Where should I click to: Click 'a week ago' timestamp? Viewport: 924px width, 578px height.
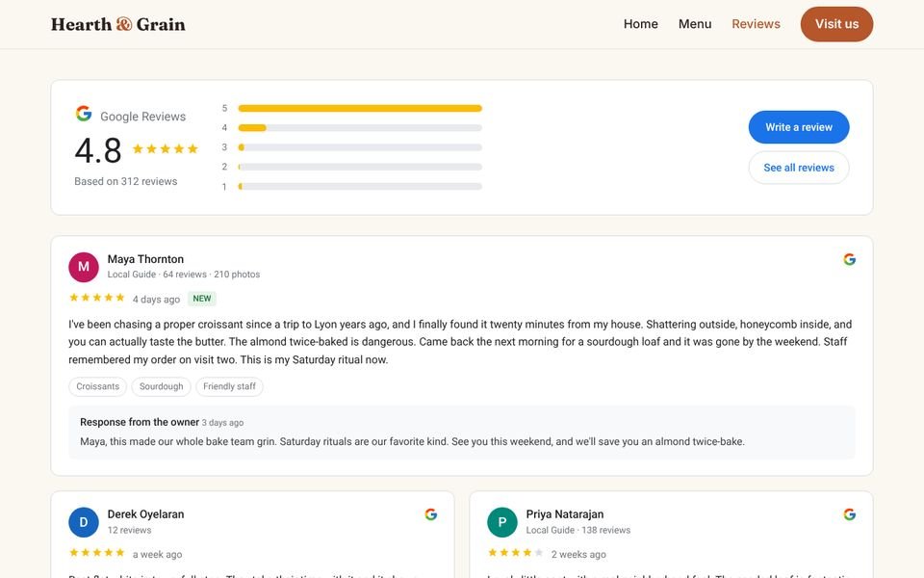(157, 555)
